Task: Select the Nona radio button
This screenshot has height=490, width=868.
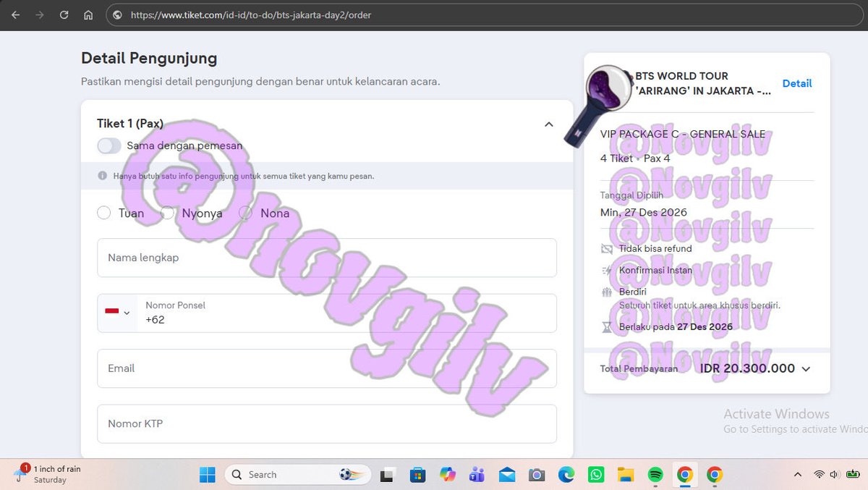Action: pyautogui.click(x=245, y=213)
